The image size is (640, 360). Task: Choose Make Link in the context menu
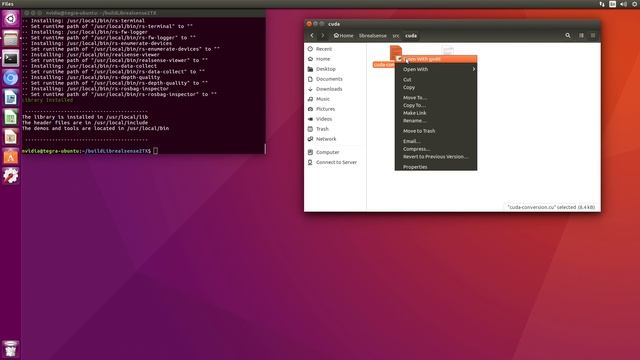436,113
